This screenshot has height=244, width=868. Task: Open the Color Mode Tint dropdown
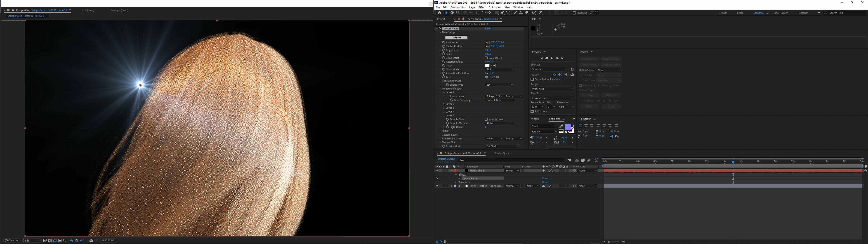pos(500,69)
